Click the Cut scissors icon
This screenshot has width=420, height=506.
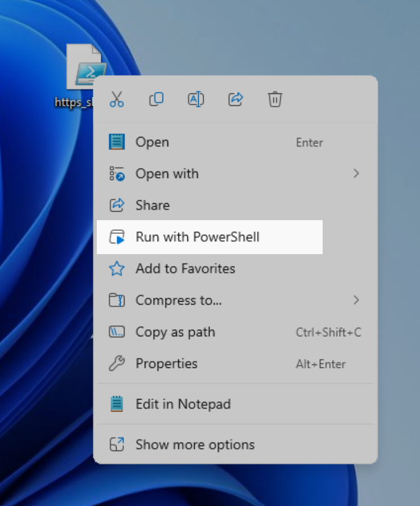click(x=117, y=100)
